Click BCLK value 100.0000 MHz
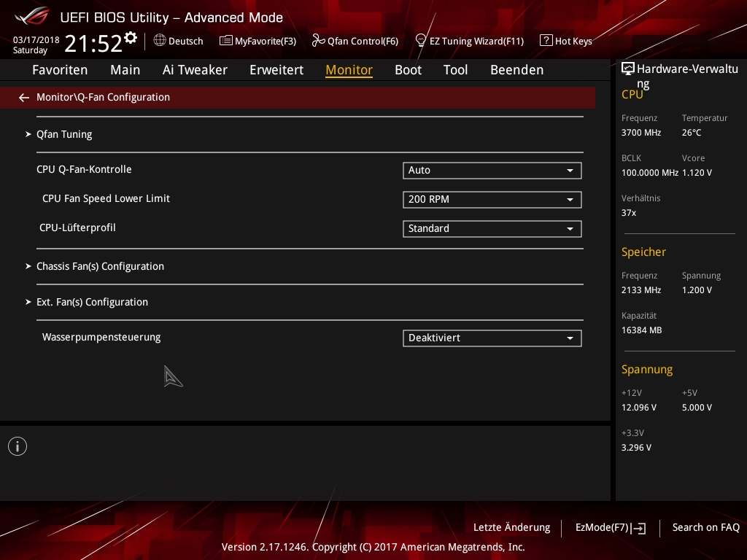This screenshot has height=560, width=747. [650, 173]
